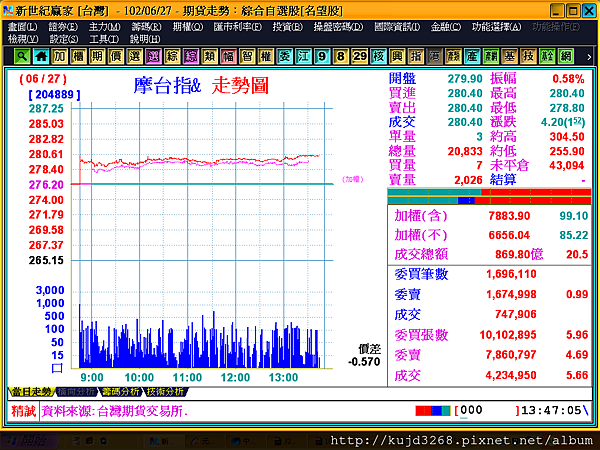Viewport: 600px width, 450px height.
Task: Click the 價 toolbar icon
Action: click(116, 56)
